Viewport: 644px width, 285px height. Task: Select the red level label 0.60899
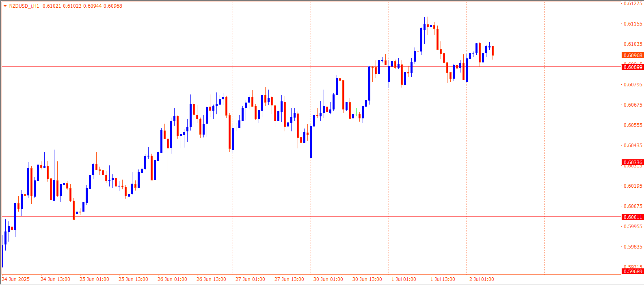click(633, 67)
